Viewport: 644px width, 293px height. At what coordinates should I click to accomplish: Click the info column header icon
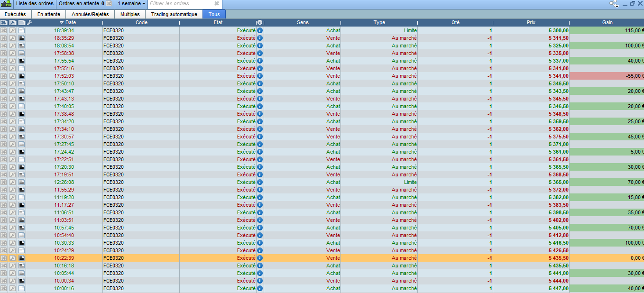click(x=260, y=22)
